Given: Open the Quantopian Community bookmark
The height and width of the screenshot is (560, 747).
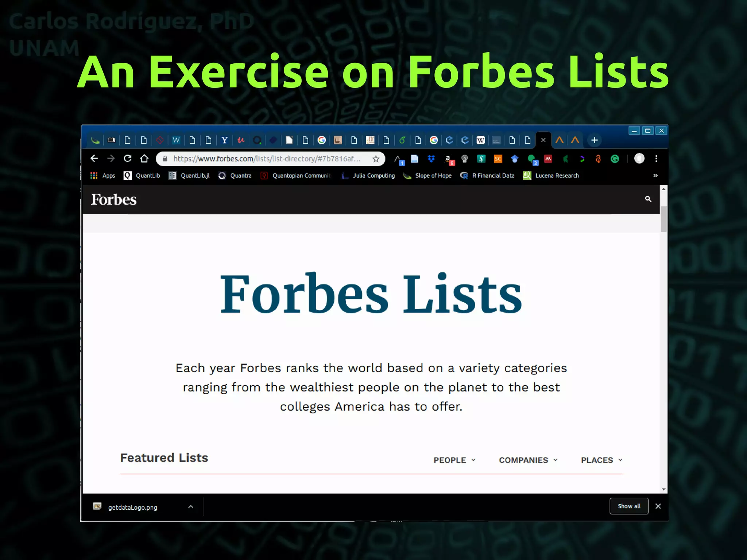Looking at the screenshot, I should (x=296, y=175).
